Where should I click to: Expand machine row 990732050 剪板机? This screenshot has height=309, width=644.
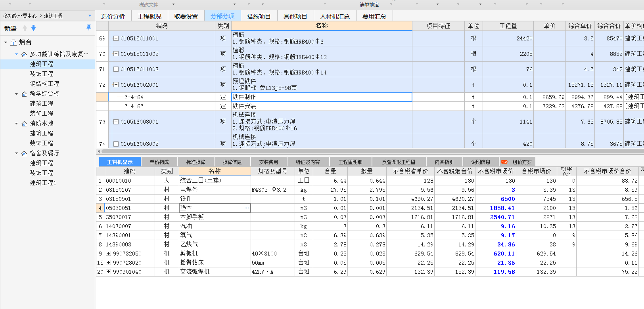click(x=108, y=254)
